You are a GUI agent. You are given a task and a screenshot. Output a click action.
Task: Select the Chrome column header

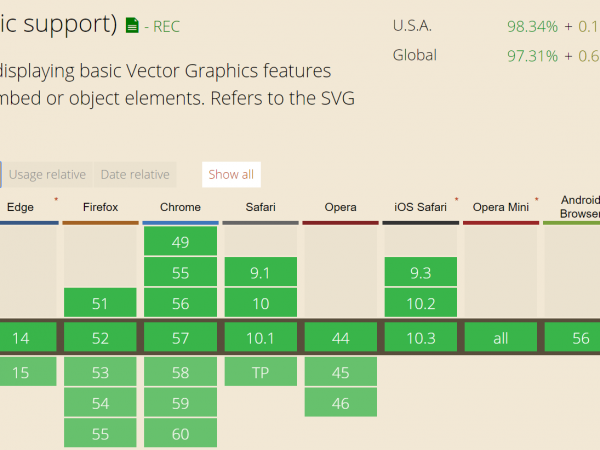point(180,207)
